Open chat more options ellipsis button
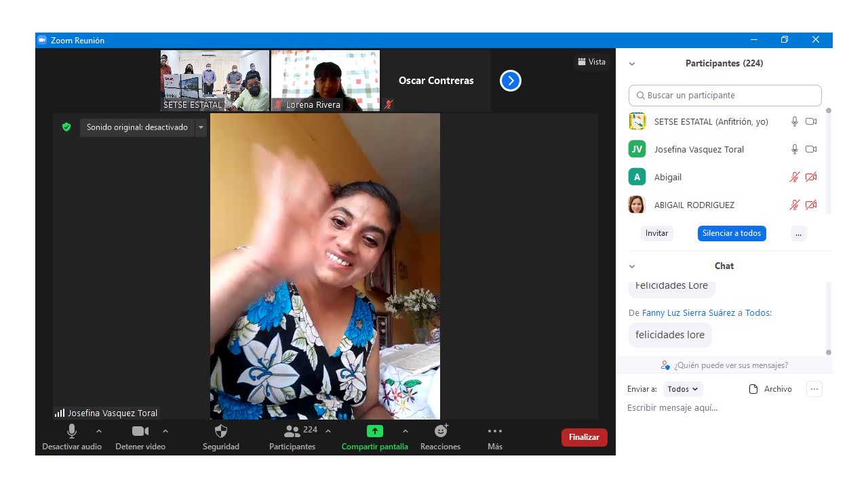Image resolution: width=868 pixels, height=488 pixels. (814, 389)
